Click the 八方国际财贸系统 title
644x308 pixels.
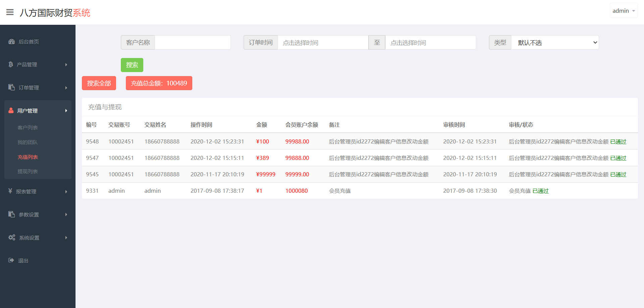[55, 13]
